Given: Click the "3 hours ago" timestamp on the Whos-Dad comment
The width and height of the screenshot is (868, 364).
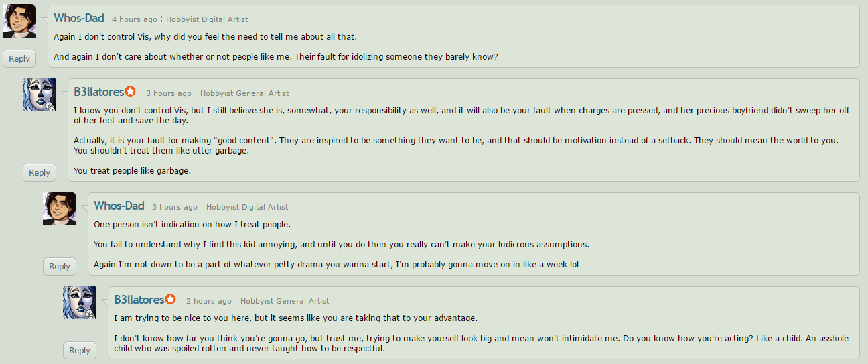Looking at the screenshot, I should pos(175,207).
